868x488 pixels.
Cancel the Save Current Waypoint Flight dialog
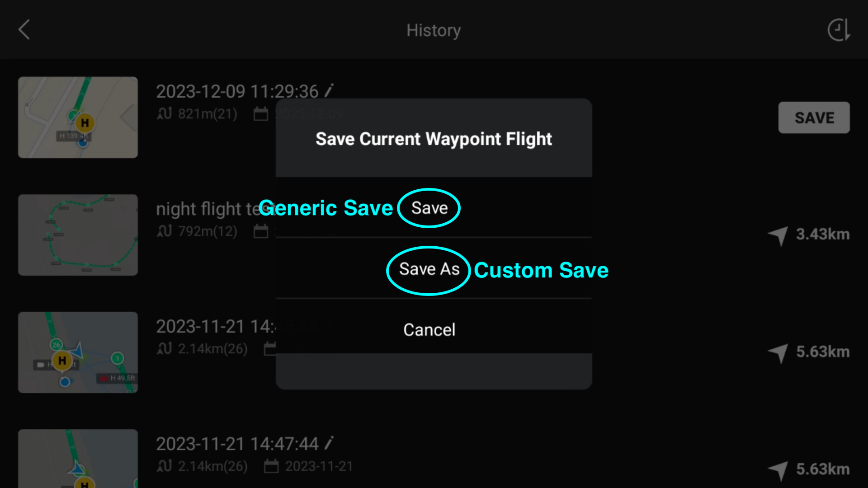coord(429,330)
